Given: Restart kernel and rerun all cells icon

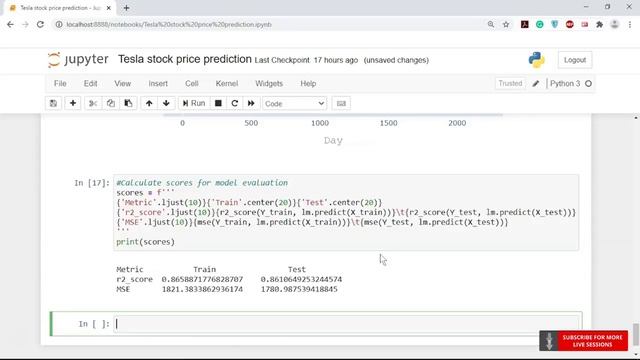Looking at the screenshot, I should point(251,103).
